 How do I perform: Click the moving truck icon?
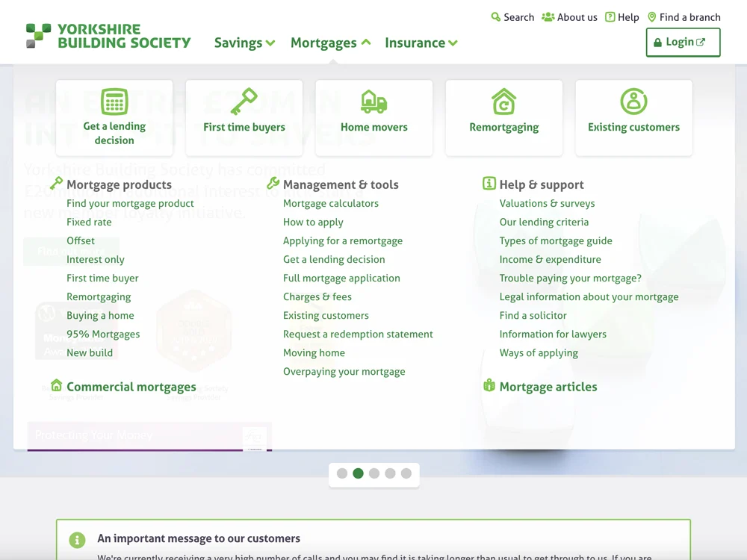[x=374, y=102]
